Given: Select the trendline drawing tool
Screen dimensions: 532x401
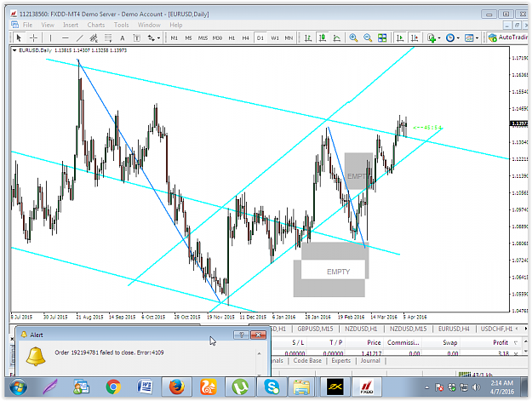Looking at the screenshot, I should point(79,38).
